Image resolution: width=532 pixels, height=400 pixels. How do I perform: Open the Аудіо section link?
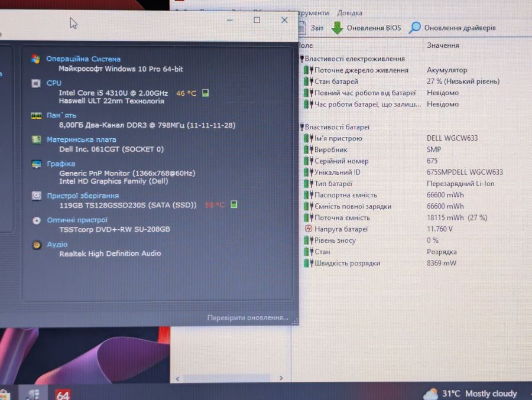tap(57, 244)
